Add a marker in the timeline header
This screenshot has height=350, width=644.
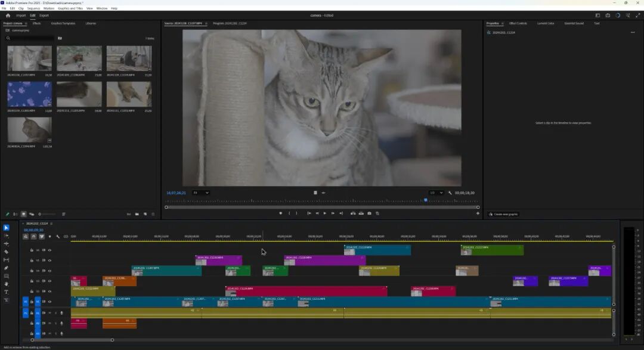(x=49, y=237)
